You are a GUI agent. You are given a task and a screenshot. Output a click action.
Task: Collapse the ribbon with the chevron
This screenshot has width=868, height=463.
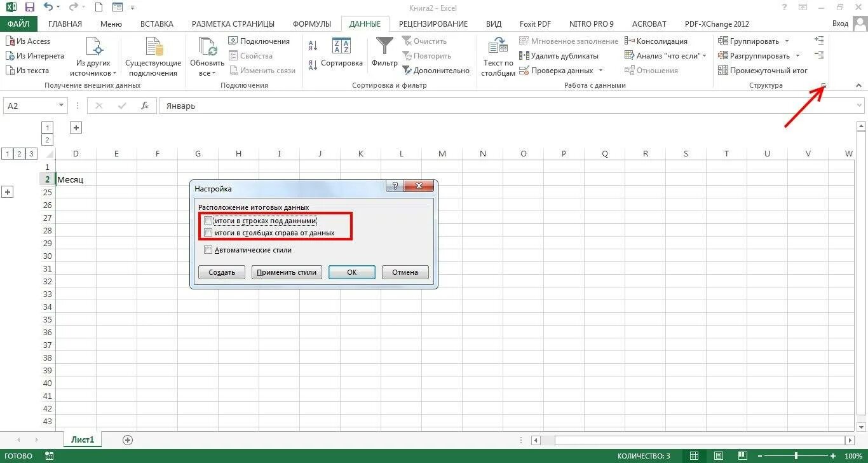click(x=859, y=85)
